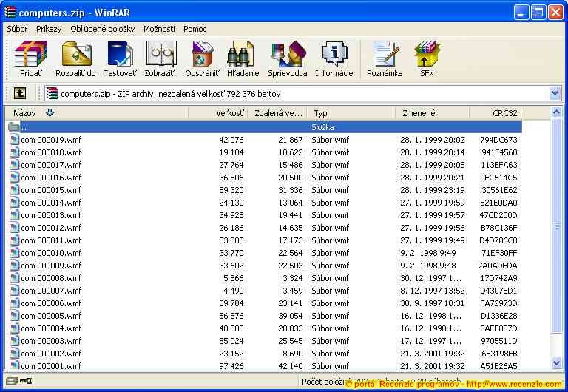Open the Možnosti menu
Image resolution: width=568 pixels, height=392 pixels.
pos(159,29)
